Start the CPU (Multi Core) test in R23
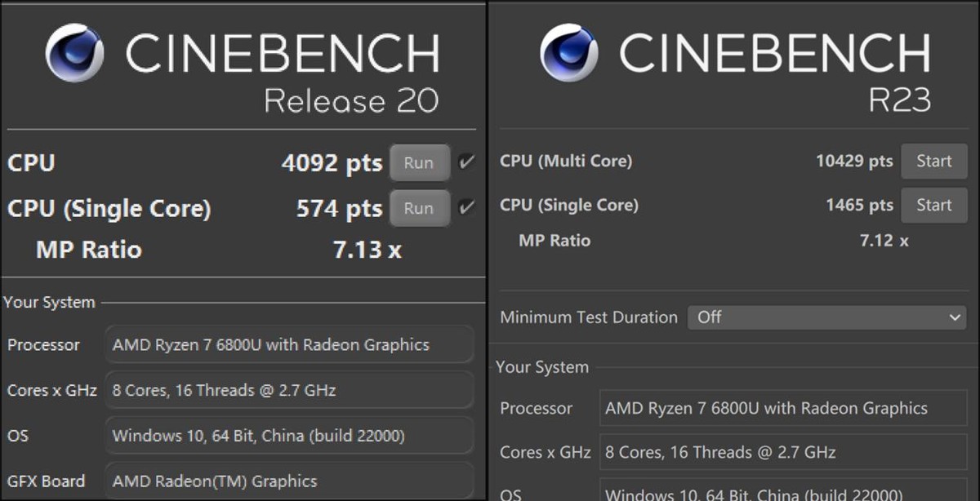 point(933,161)
